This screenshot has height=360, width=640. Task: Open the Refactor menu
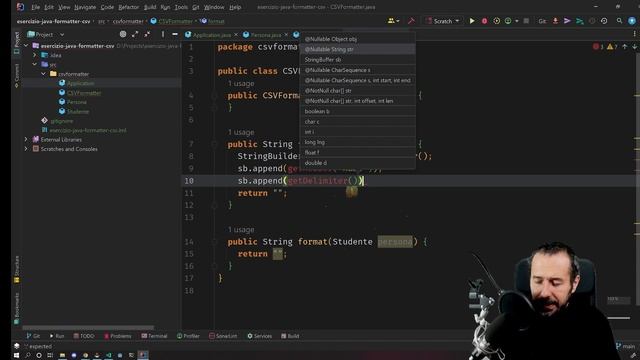[129, 7]
